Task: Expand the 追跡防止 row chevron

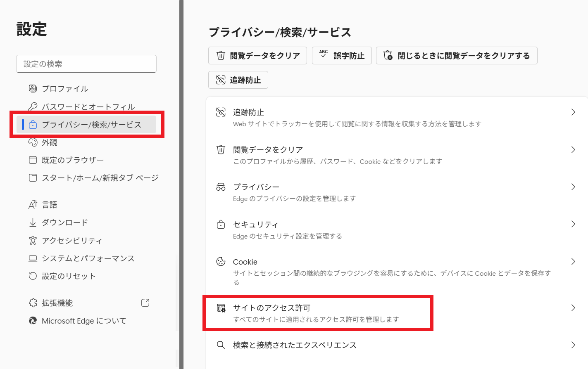Action: point(573,112)
